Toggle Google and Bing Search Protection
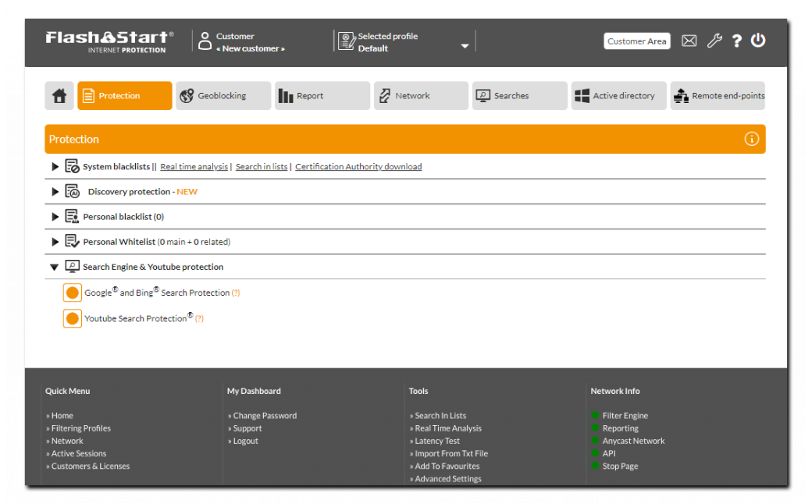 pos(73,293)
